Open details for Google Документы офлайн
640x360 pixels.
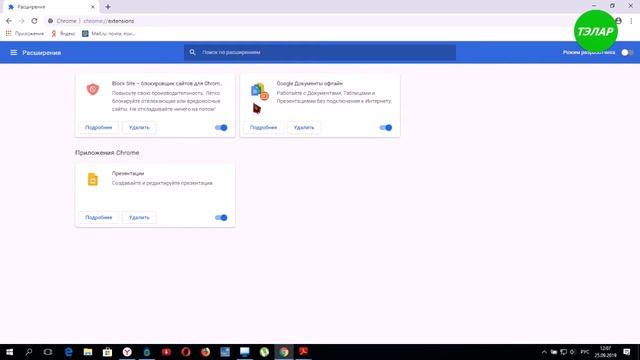(x=263, y=128)
